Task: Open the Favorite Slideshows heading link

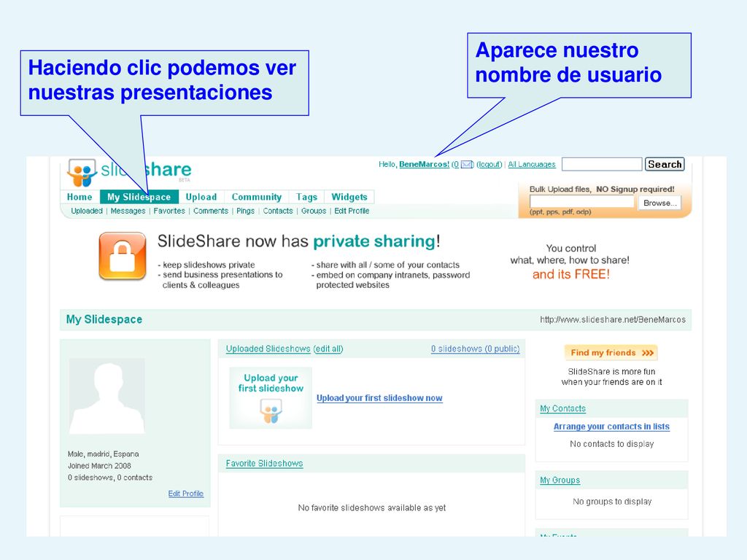Action: [x=264, y=463]
